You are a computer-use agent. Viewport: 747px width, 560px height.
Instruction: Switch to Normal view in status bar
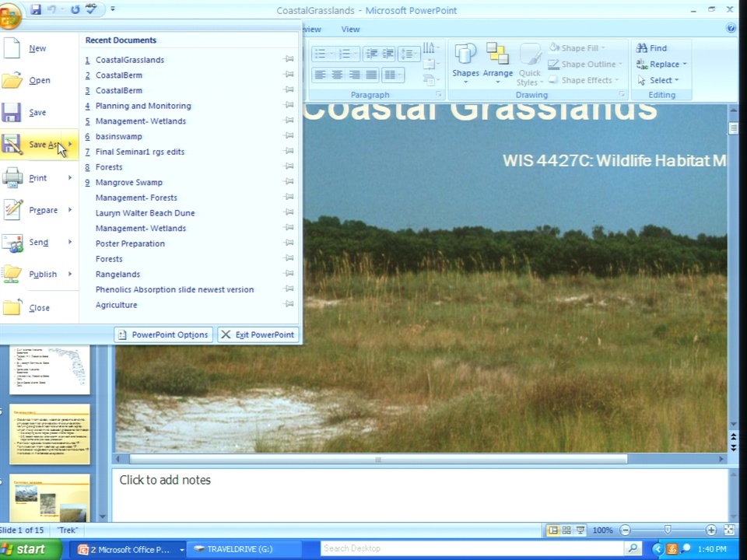(x=553, y=530)
